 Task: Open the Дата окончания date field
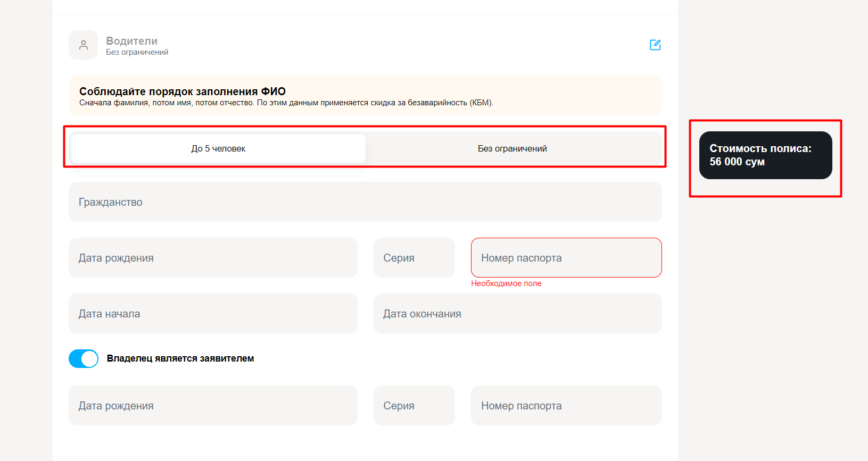518,314
